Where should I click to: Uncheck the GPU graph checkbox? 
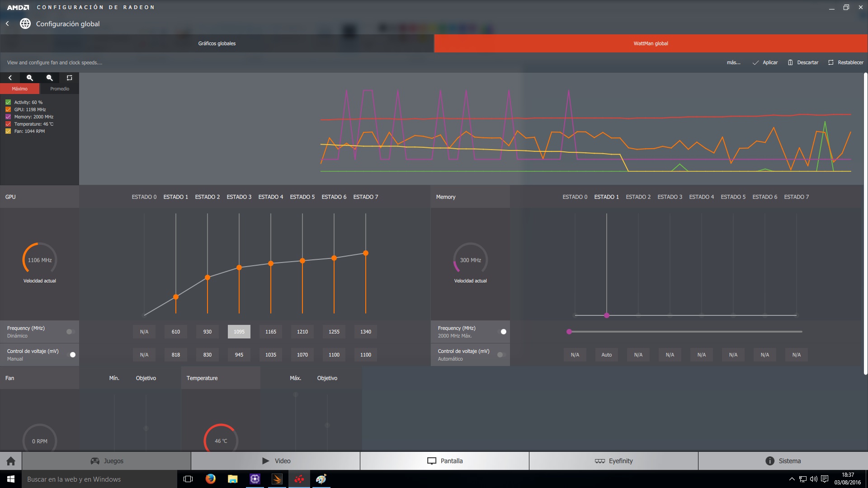pyautogui.click(x=8, y=109)
